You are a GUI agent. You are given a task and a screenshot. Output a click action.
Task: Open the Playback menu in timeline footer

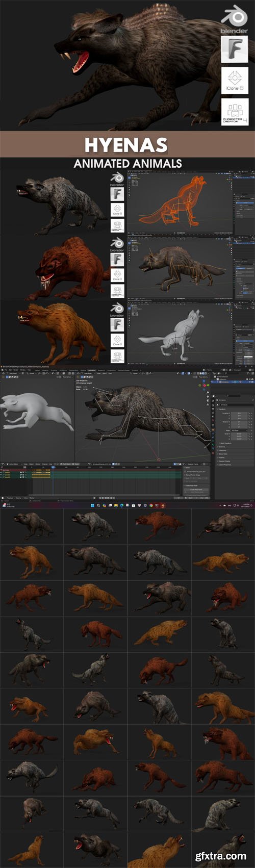(10, 498)
